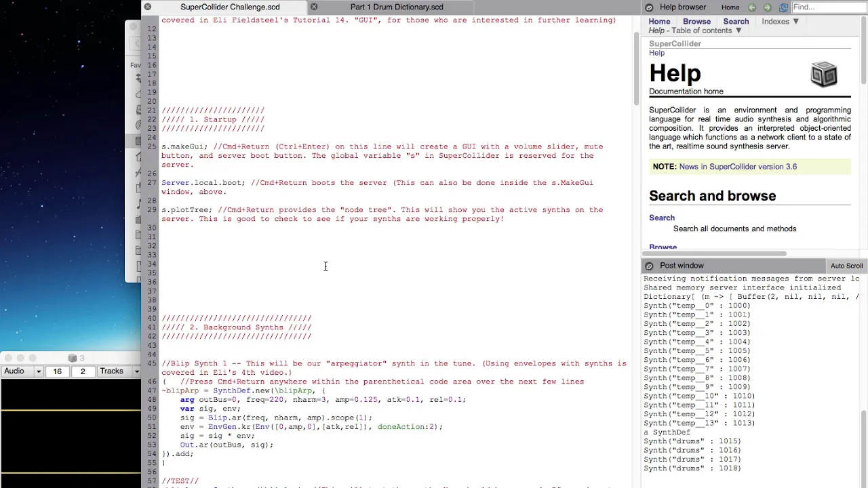Click the Help browser horizontal scrollbar
The image size is (868, 488).
713,254
